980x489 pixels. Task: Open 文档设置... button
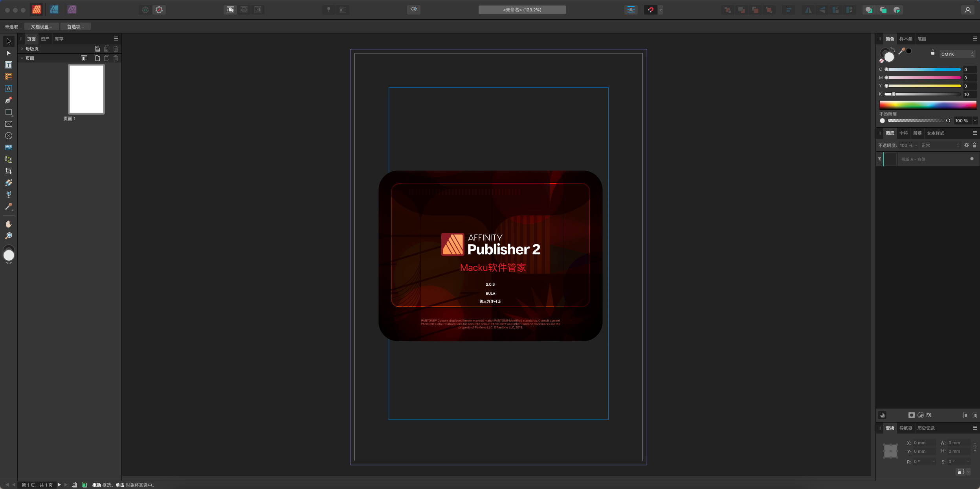[x=41, y=27]
